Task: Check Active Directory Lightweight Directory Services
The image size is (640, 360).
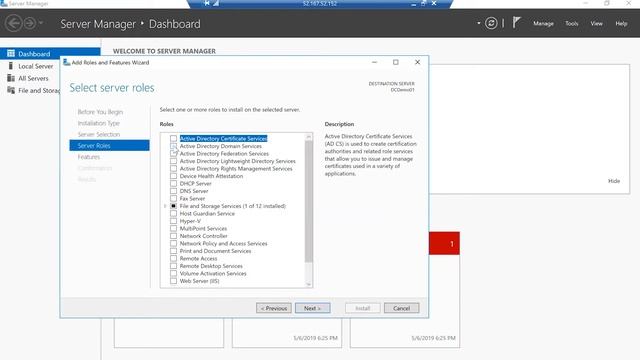Action: click(x=173, y=161)
